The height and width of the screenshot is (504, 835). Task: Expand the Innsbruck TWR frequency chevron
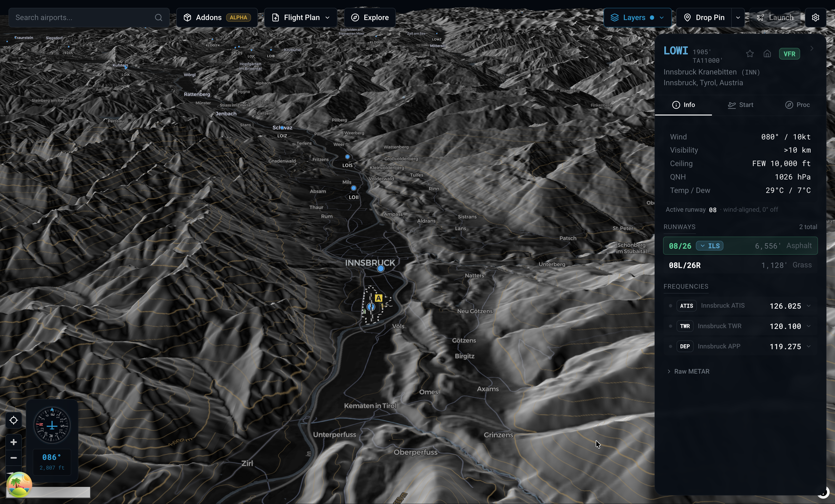tap(809, 326)
